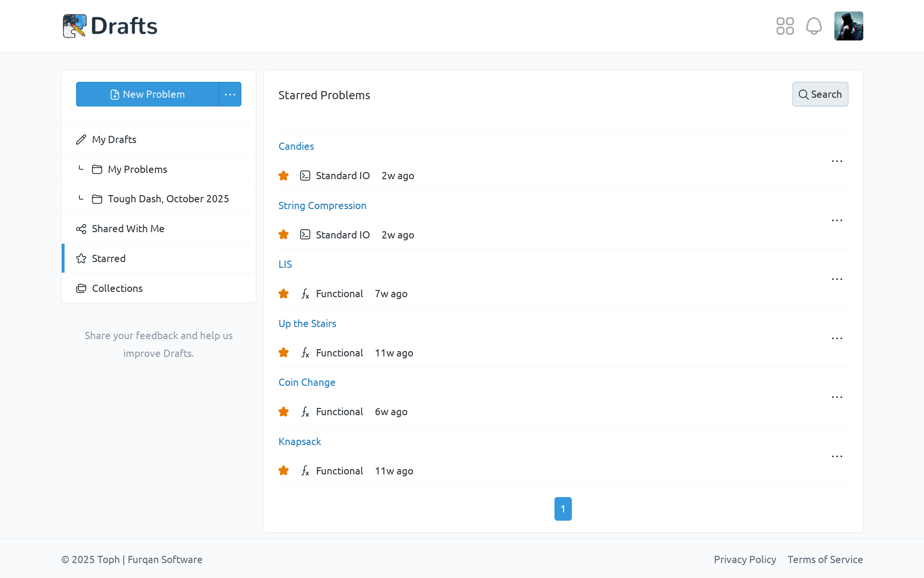Open the three-dot menu for LIS
Screen dimensions: 924x578
click(x=837, y=279)
